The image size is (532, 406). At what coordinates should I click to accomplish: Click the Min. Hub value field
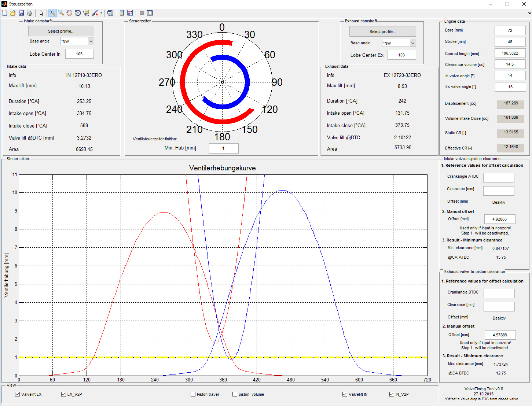point(223,148)
